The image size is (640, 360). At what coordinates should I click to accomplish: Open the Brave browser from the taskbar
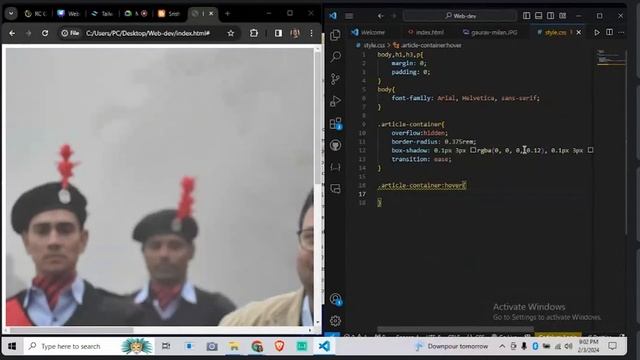coord(280,346)
